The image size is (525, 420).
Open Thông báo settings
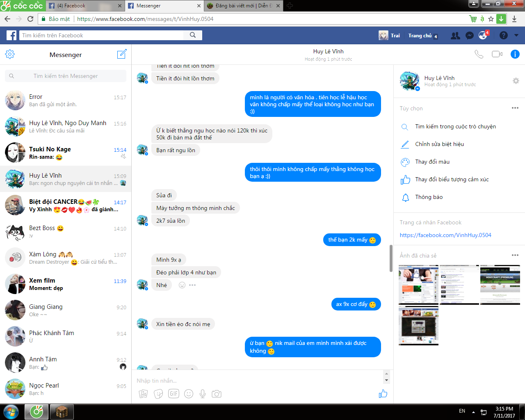click(429, 197)
